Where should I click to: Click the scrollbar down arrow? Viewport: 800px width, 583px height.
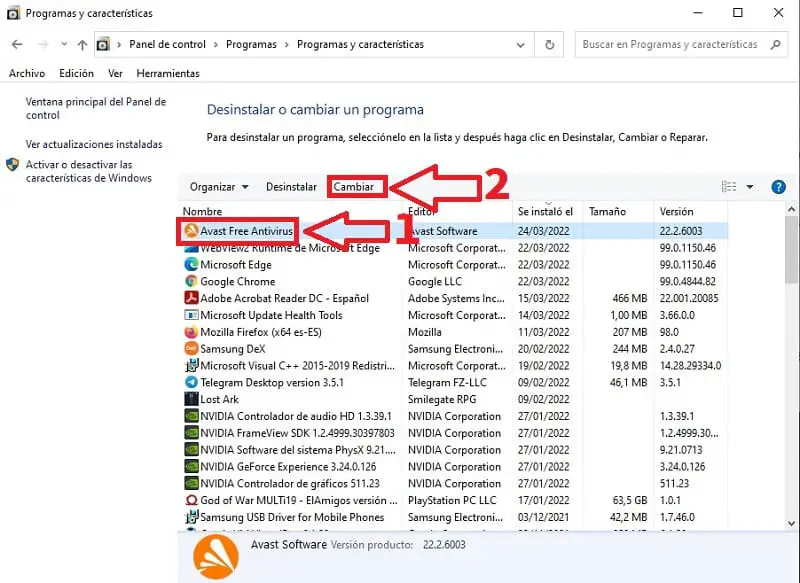coord(791,523)
